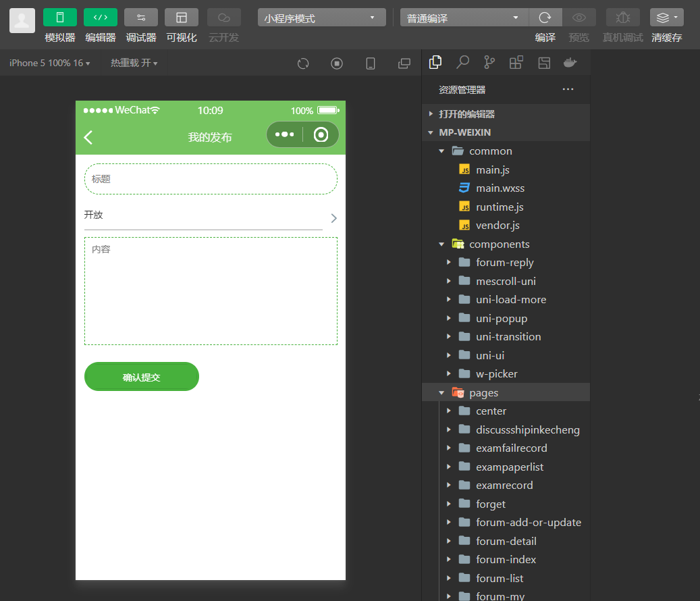700x601 pixels.
Task: Collapse the pages folder
Action: [506, 392]
